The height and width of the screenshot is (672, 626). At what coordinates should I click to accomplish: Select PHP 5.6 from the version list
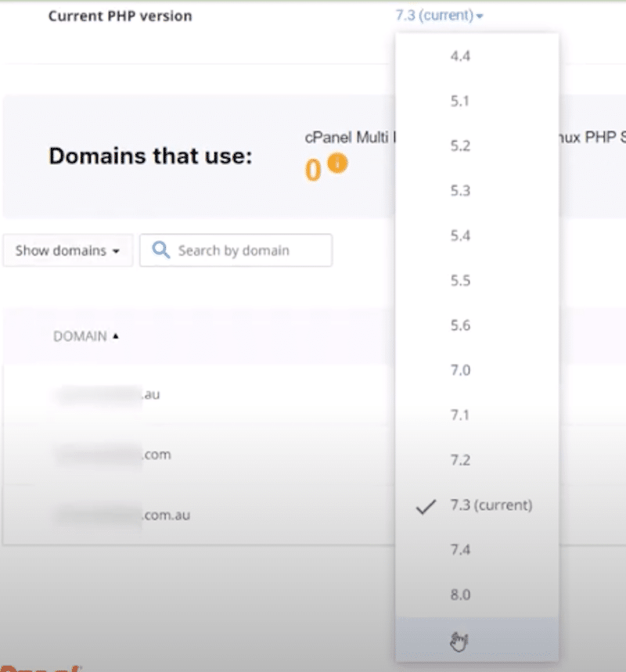pyautogui.click(x=461, y=325)
